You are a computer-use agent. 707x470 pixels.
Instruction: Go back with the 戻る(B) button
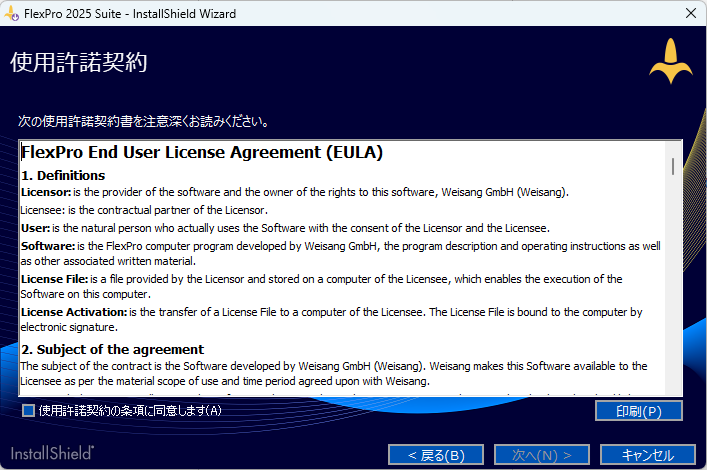point(436,455)
